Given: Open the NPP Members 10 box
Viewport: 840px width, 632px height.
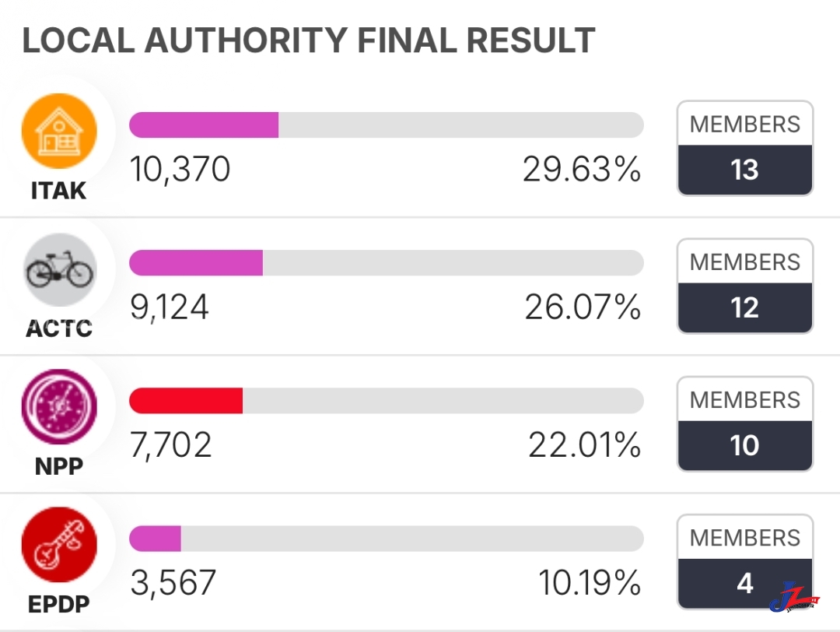Looking at the screenshot, I should (745, 423).
